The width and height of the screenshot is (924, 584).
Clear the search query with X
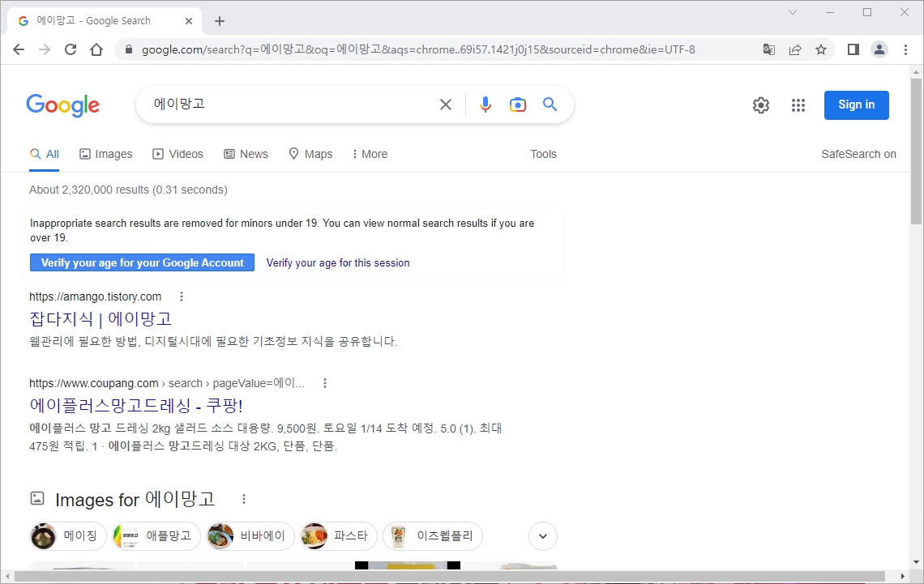click(446, 104)
